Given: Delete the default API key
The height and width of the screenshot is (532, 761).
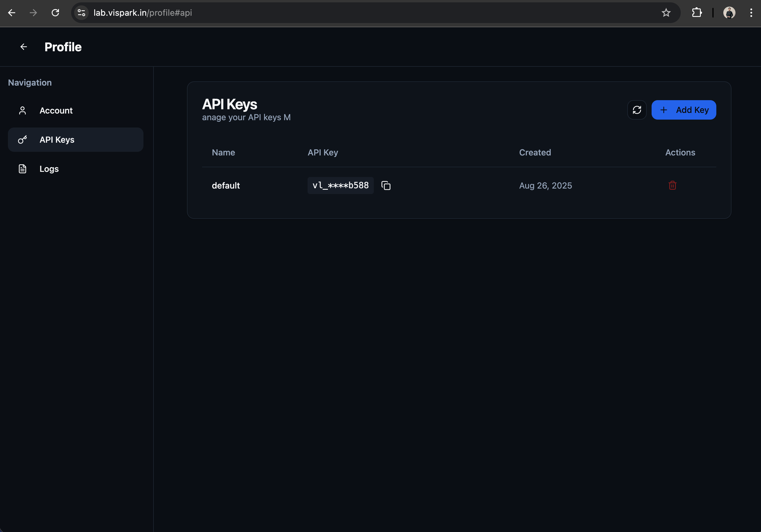Looking at the screenshot, I should pyautogui.click(x=672, y=185).
